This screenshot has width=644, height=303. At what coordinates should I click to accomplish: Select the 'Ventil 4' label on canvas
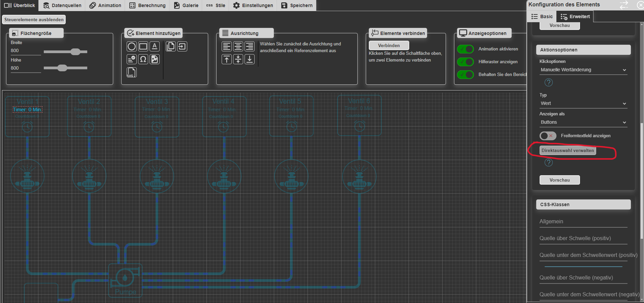(x=223, y=101)
